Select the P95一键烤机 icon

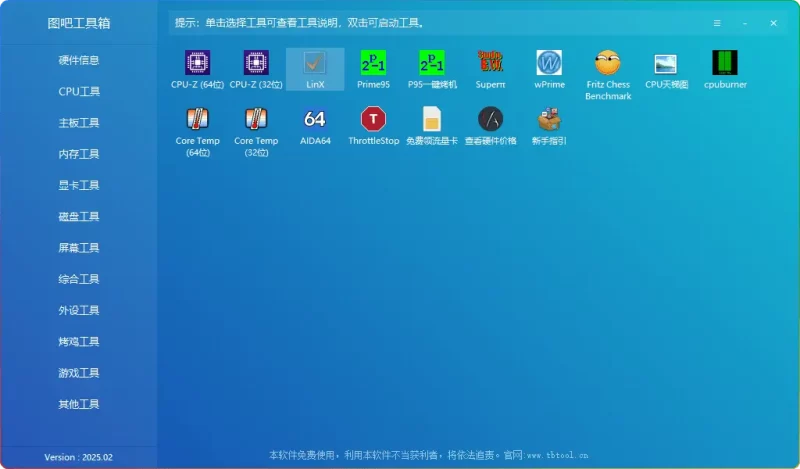(432, 63)
